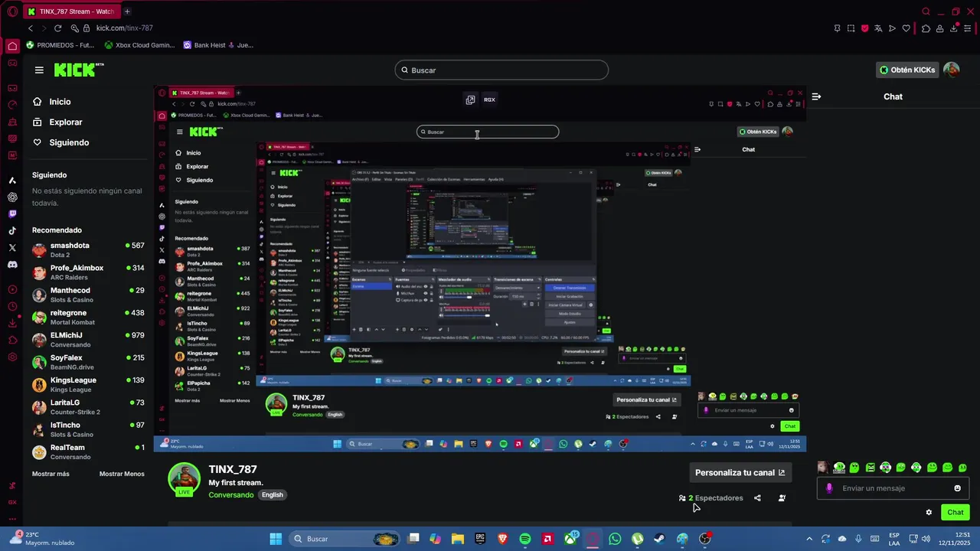
Task: Open smashdota recommended channel
Action: coord(88,249)
